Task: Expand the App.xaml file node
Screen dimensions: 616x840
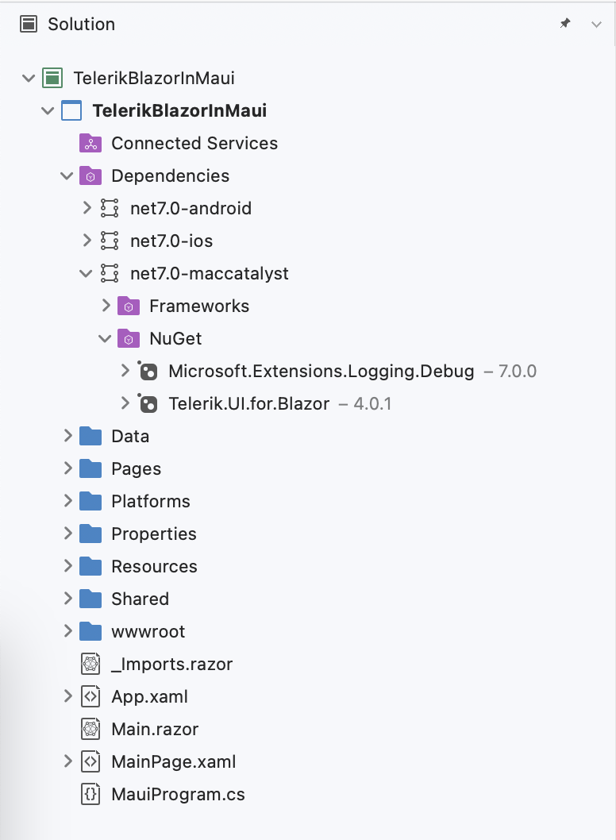Action: pyautogui.click(x=68, y=696)
